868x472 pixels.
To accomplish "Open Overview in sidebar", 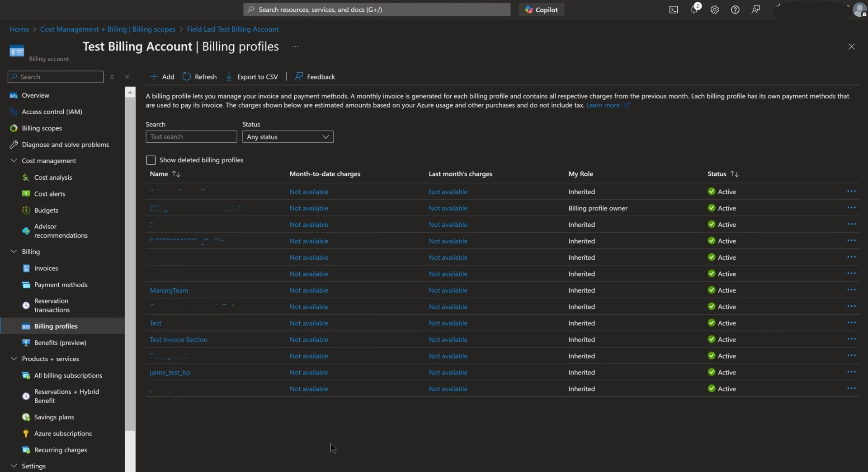I will click(x=35, y=95).
